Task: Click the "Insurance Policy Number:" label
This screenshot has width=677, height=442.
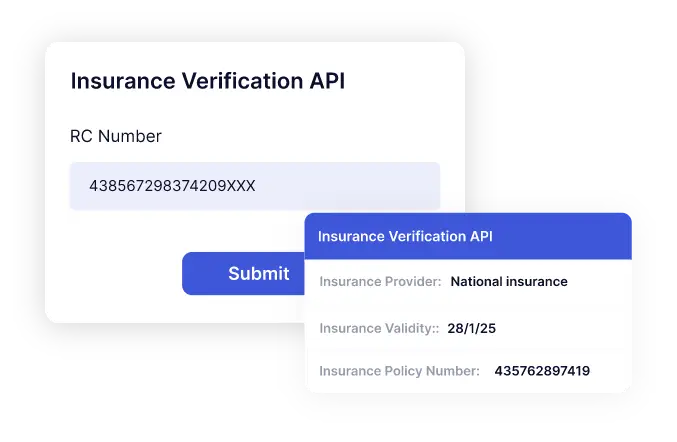Action: coord(399,371)
